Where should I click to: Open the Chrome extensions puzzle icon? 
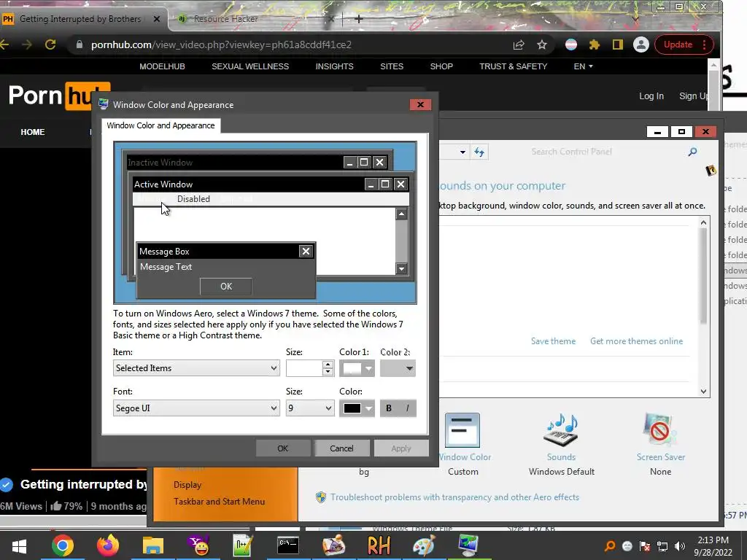pyautogui.click(x=594, y=44)
